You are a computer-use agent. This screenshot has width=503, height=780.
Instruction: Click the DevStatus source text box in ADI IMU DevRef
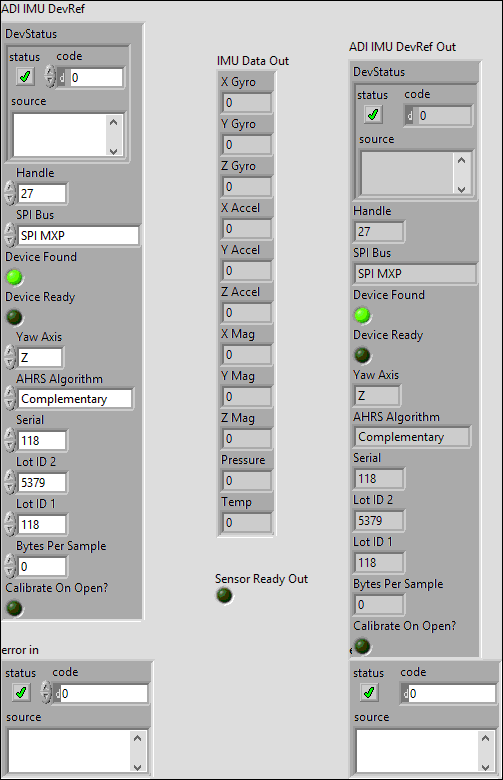pyautogui.click(x=60, y=135)
